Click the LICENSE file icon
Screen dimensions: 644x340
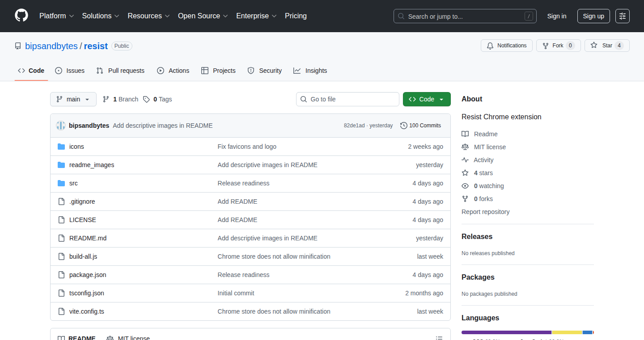(61, 220)
